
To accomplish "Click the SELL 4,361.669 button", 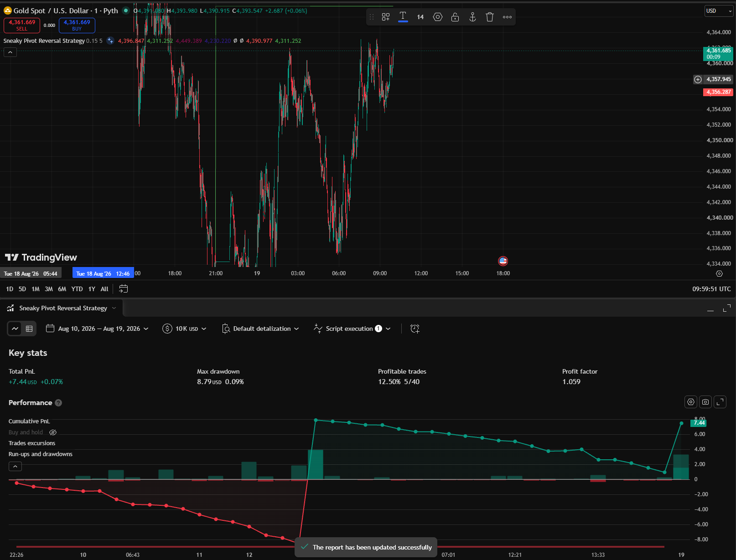I will [22, 26].
